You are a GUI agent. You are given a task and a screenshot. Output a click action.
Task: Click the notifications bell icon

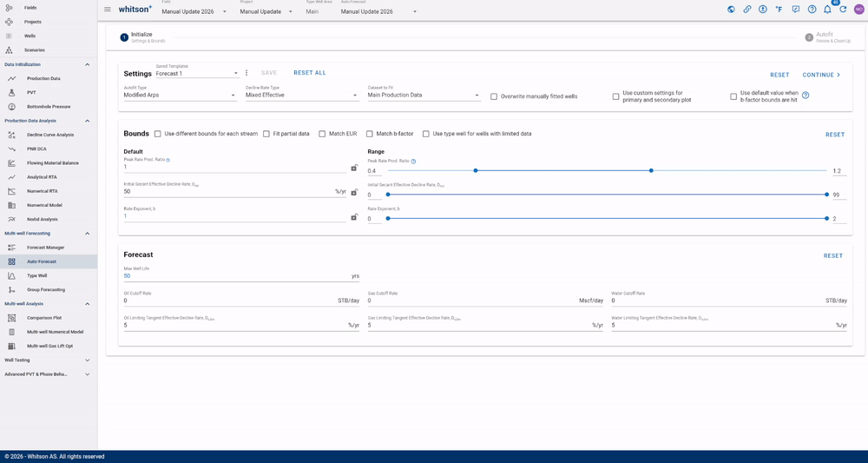coord(827,10)
